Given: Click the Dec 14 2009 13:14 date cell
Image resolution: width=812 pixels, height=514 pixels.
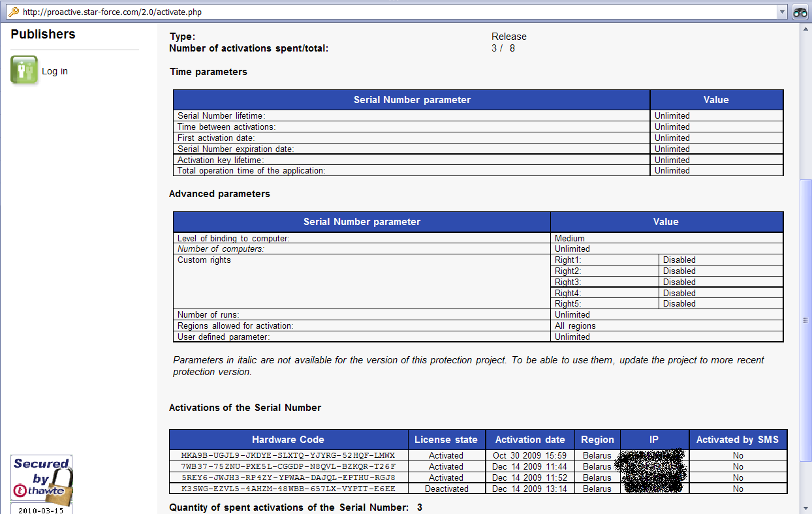Looking at the screenshot, I should coord(529,489).
